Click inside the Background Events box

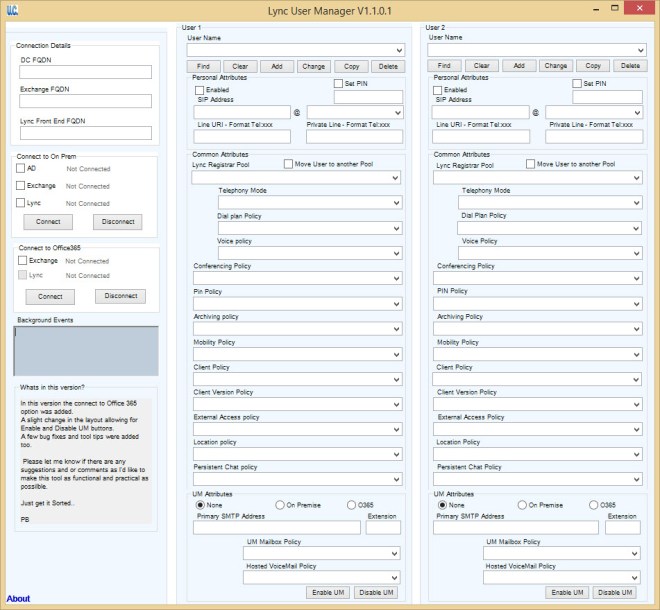[x=85, y=351]
